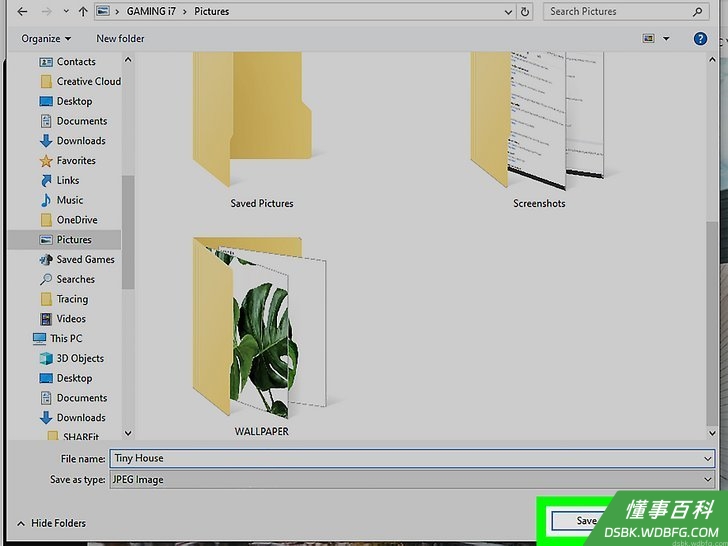Expand the address bar path dropdown
728x546 pixels.
(x=508, y=12)
